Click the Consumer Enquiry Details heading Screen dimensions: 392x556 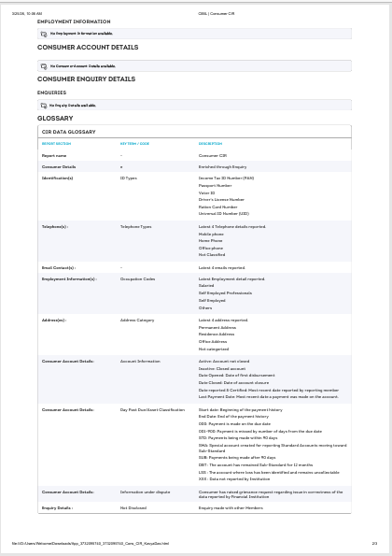[87, 79]
